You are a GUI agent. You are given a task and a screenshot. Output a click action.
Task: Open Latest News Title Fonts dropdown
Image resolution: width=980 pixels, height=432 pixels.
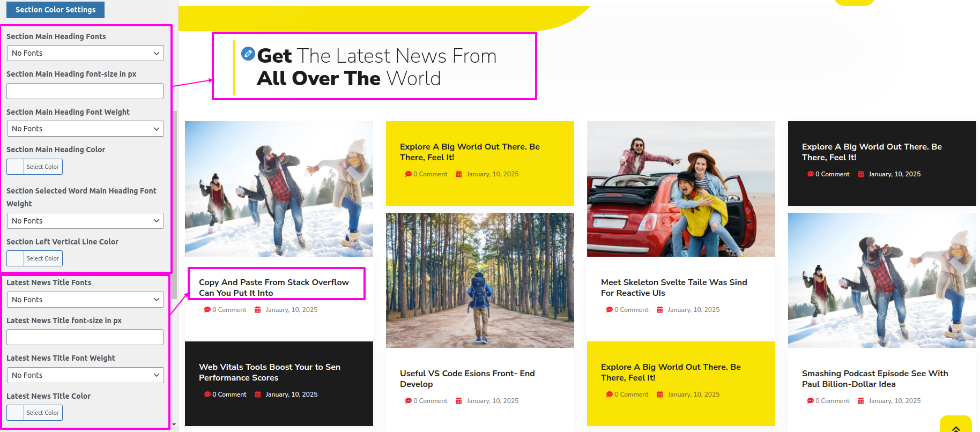(85, 300)
